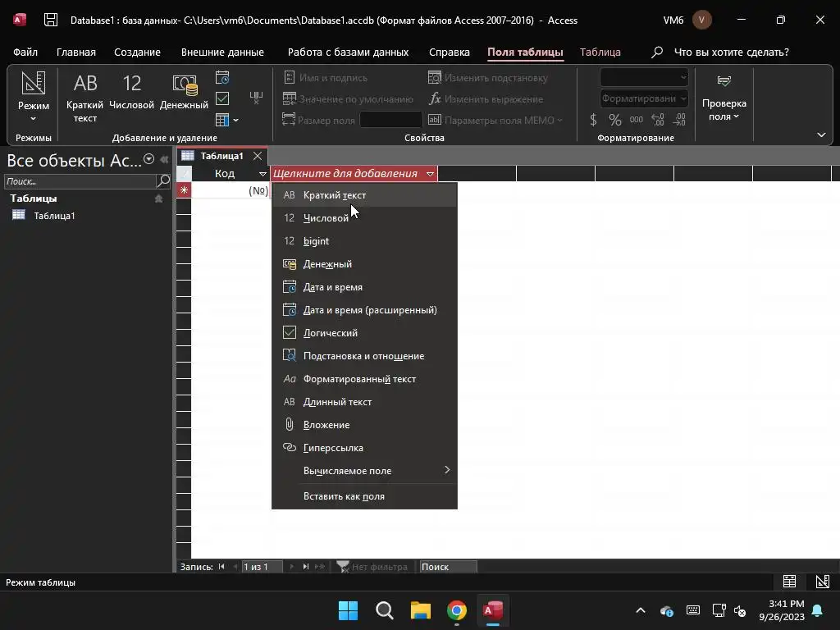Click the date and time field ribbon icon
The image size is (840, 630).
(222, 78)
